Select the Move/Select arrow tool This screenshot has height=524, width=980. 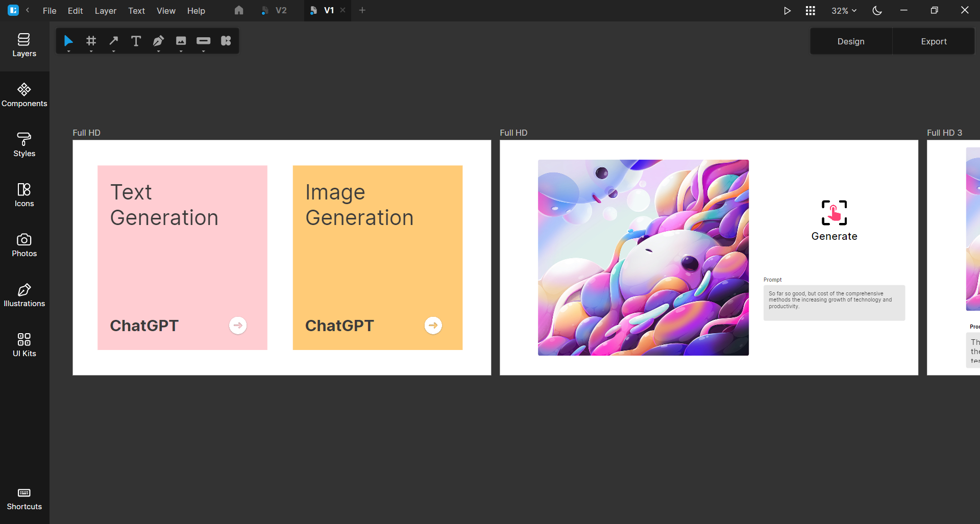68,40
